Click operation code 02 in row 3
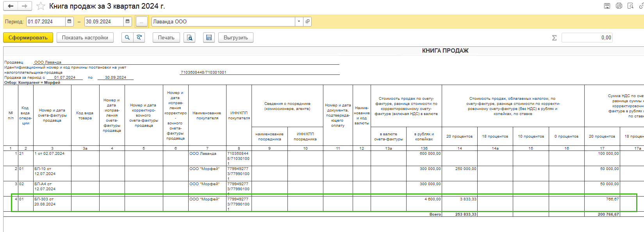 (x=21, y=184)
